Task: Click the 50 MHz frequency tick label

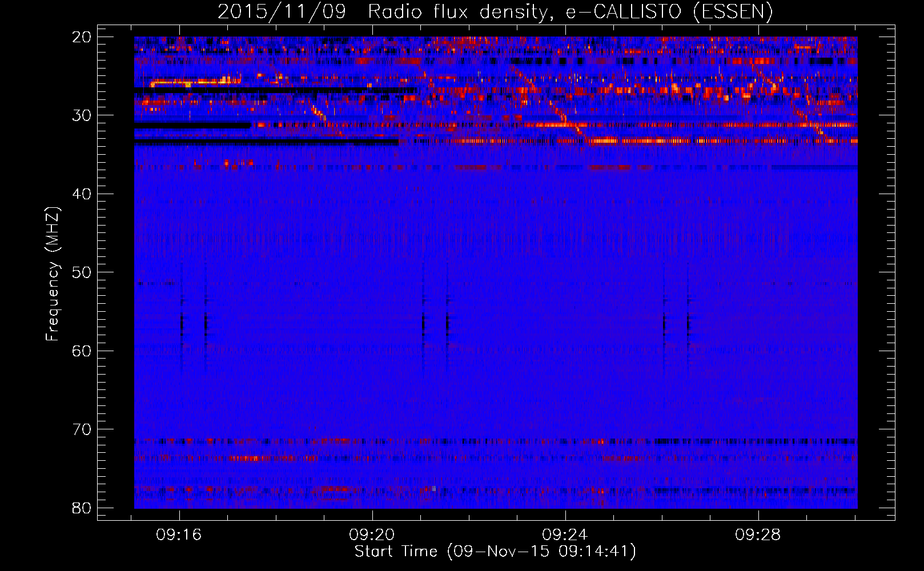Action: coord(82,272)
